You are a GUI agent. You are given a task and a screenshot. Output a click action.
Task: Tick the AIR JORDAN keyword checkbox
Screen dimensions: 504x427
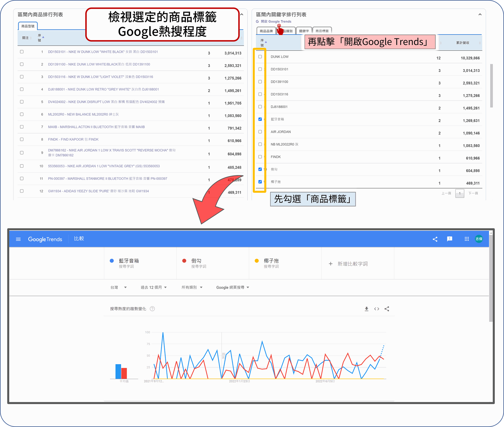[260, 132]
